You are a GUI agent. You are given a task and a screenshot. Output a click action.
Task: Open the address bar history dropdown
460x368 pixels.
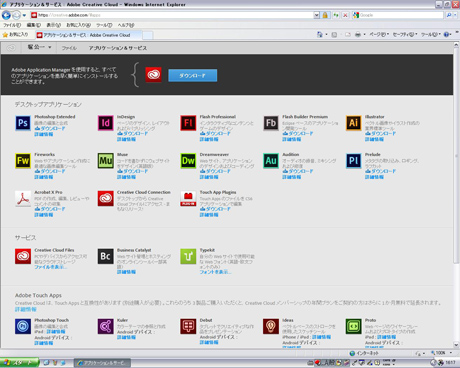pos(316,15)
